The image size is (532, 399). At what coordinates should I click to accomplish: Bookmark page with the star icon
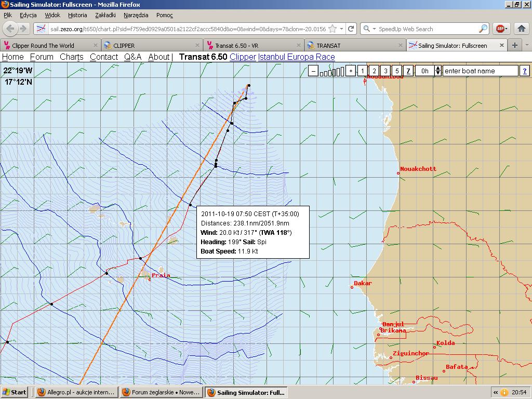point(332,29)
